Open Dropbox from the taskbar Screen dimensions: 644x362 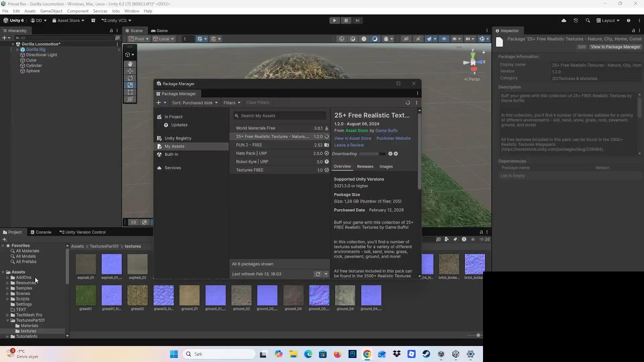pos(397,354)
